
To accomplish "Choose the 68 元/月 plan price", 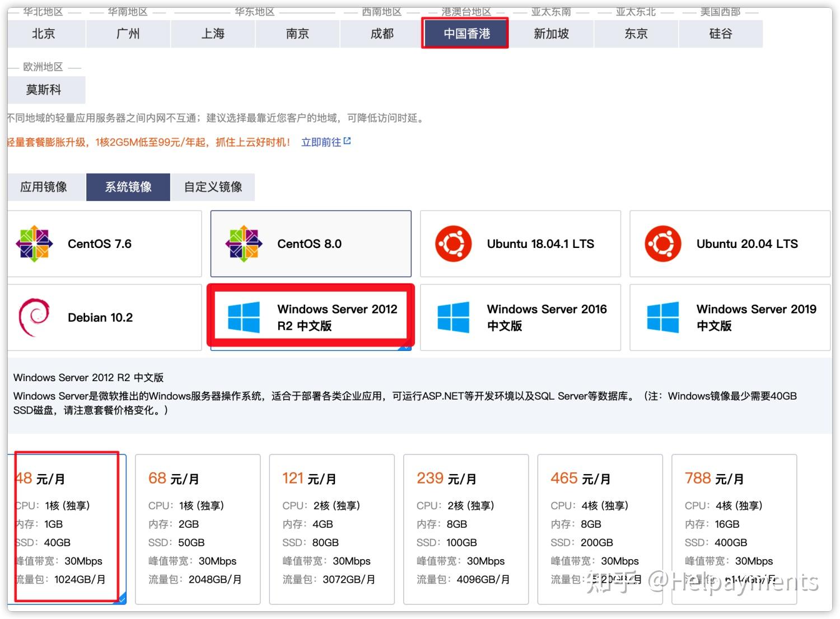I will pos(174,479).
